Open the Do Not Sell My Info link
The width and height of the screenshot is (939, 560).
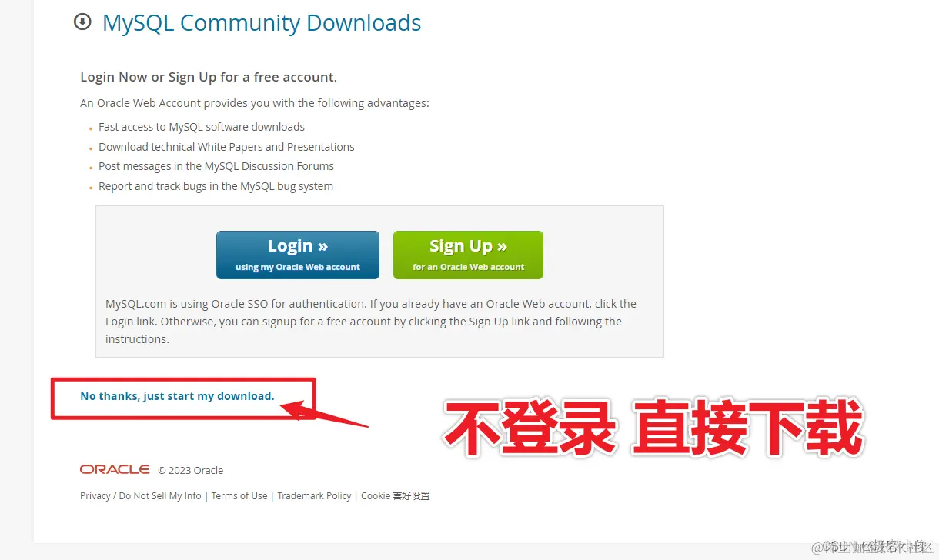point(160,496)
